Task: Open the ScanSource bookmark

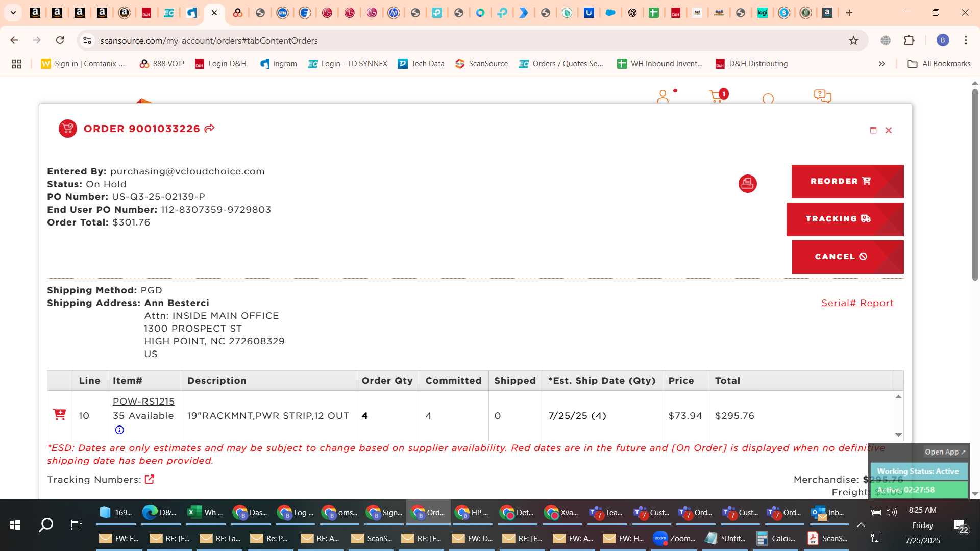Action: point(481,64)
